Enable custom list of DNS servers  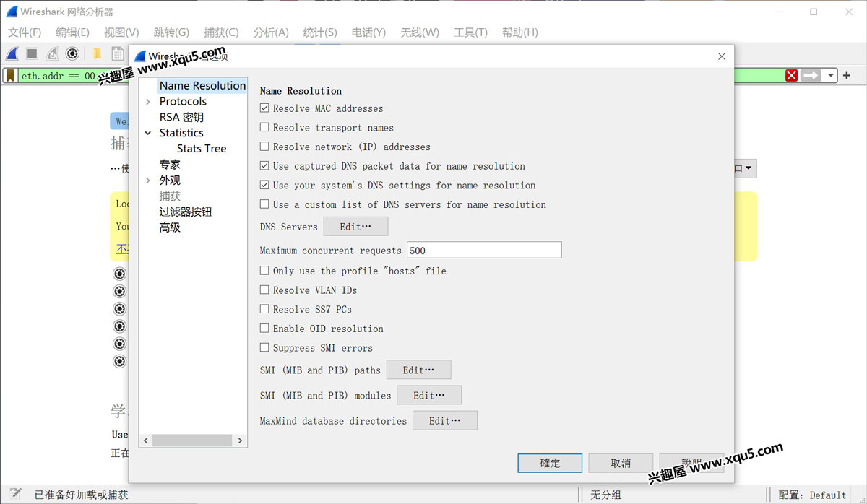click(x=264, y=204)
